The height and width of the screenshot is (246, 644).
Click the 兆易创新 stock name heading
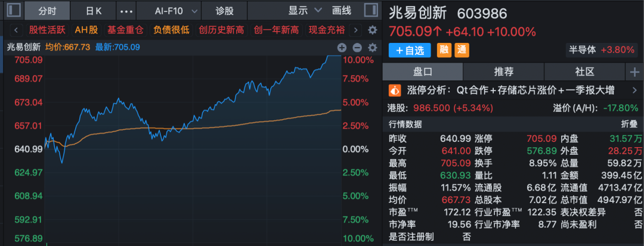417,13
